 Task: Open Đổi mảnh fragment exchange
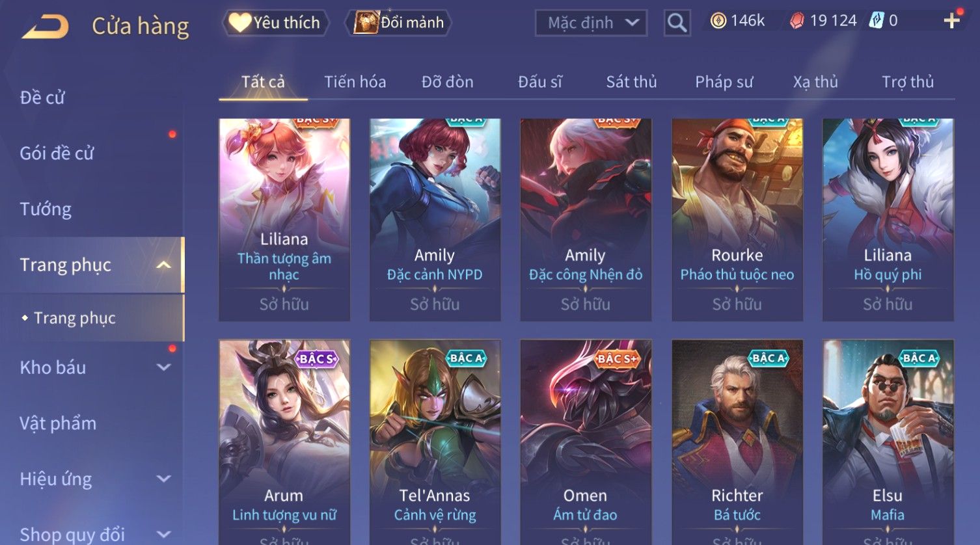click(x=398, y=23)
